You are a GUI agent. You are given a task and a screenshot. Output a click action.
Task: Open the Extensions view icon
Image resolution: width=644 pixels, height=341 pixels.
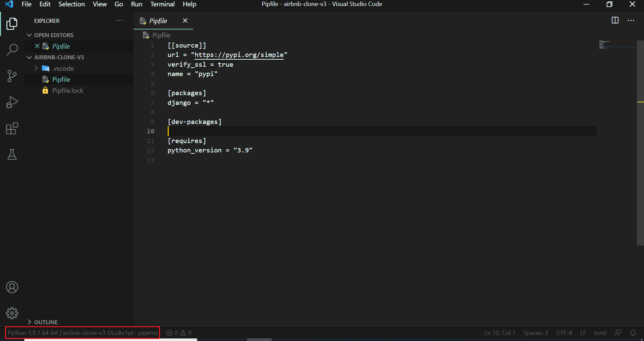tap(12, 128)
